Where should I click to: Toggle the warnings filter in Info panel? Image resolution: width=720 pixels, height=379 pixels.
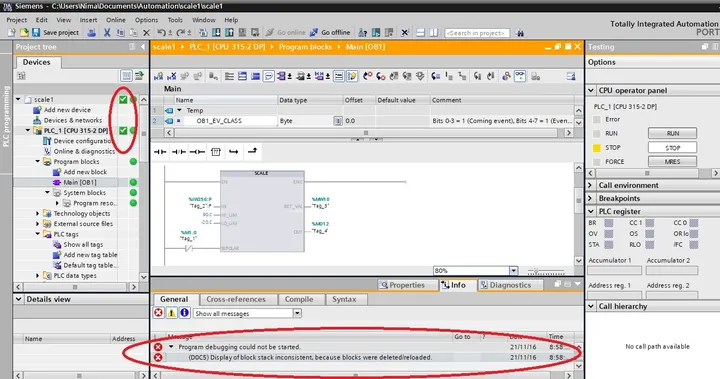(x=171, y=313)
